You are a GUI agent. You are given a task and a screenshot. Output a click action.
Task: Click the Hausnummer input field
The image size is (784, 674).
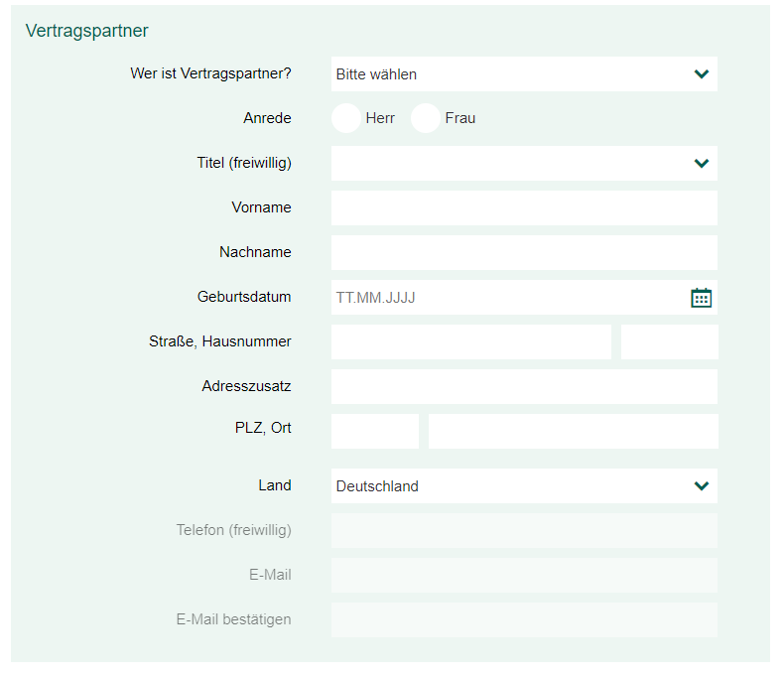pos(670,342)
